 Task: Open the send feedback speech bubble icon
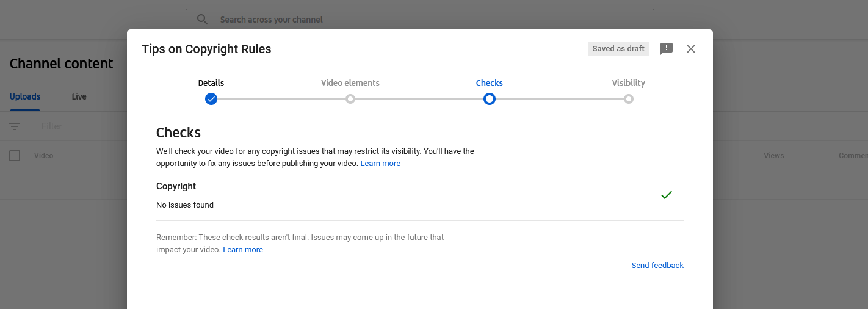(x=667, y=49)
